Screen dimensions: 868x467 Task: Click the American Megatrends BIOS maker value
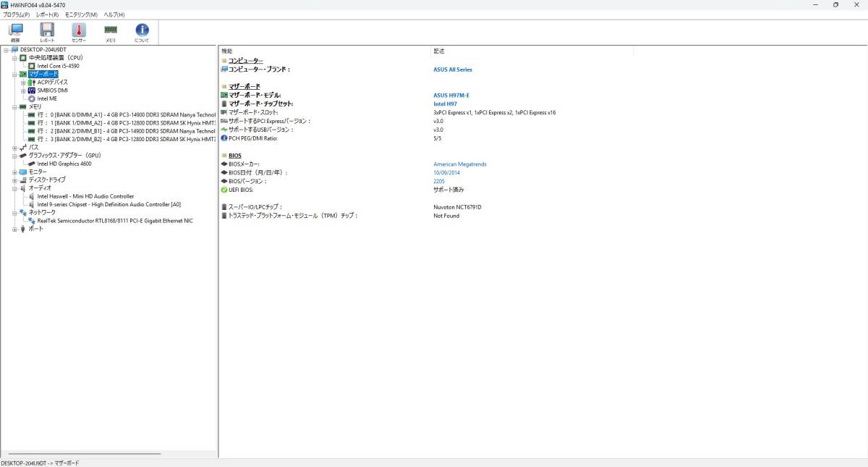point(460,164)
